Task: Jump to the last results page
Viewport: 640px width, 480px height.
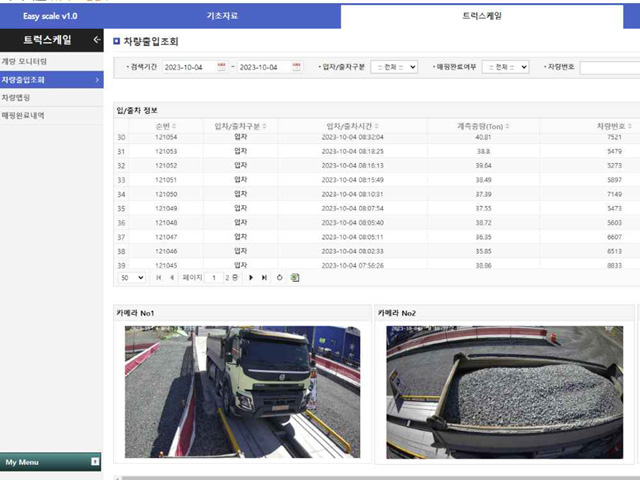Action: [264, 277]
